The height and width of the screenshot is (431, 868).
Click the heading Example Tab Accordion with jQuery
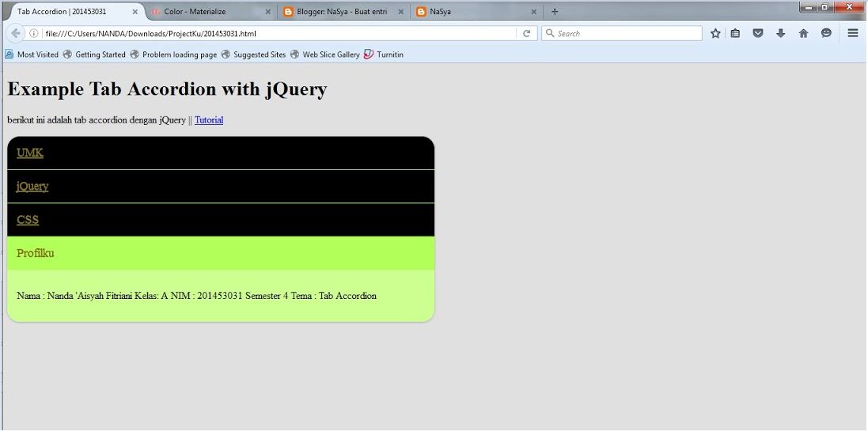point(167,89)
